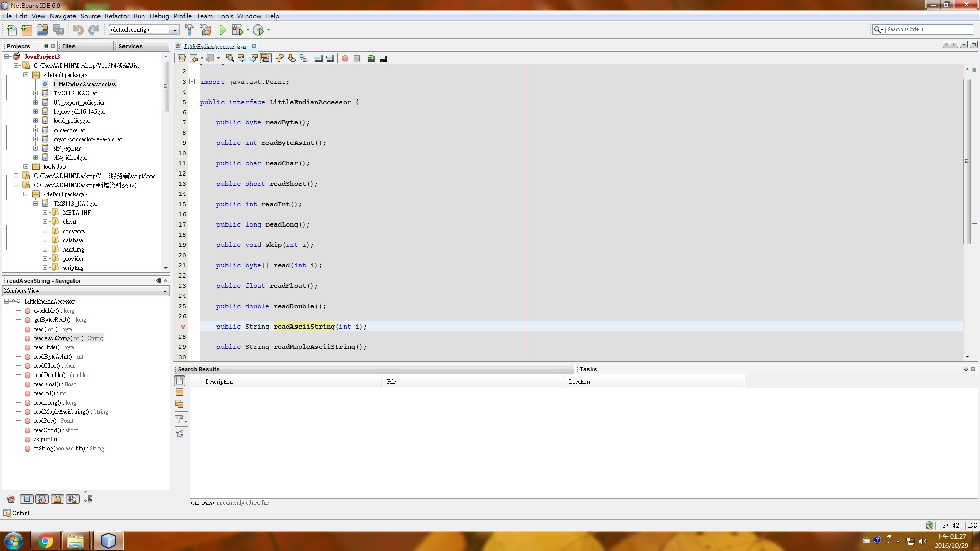Click the Redo arrow icon
The width and height of the screenshot is (980, 551).
coord(94,30)
